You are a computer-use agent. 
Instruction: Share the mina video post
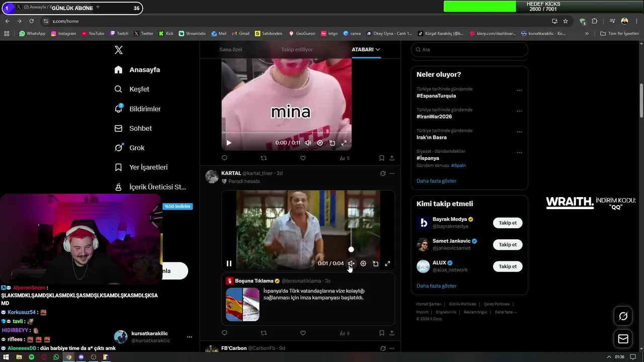[x=392, y=158]
